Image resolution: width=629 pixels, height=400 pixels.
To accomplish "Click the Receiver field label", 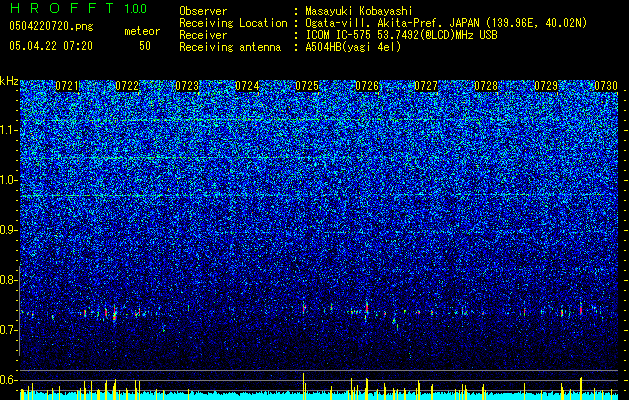I will click(203, 35).
